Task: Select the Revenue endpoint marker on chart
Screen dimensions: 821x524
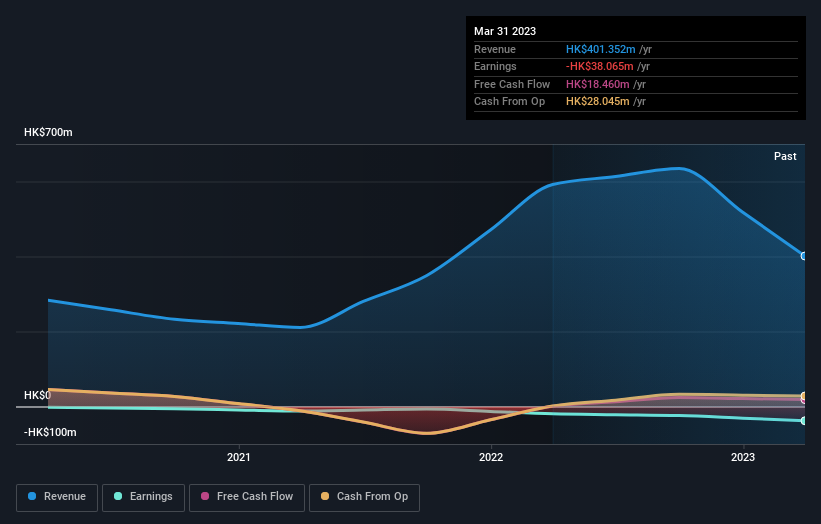Action: pos(804,256)
